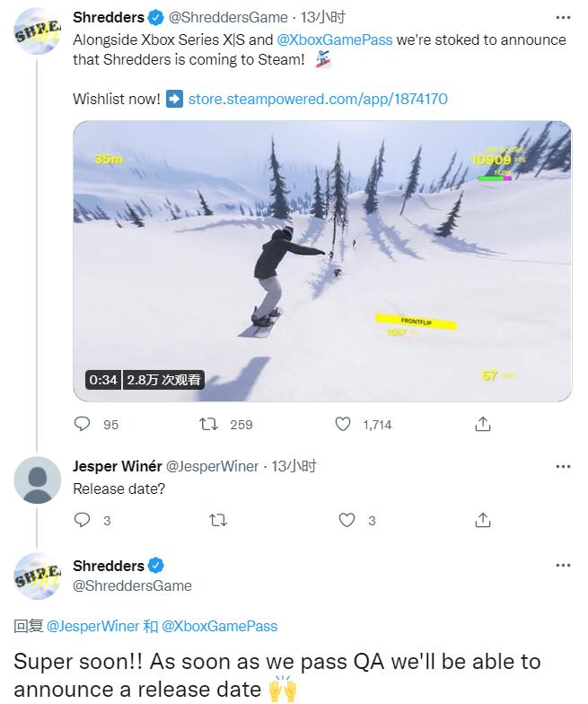Reply to Jesper Winér's 'Release date?' tweet
This screenshot has width=588, height=704.
coord(83,520)
